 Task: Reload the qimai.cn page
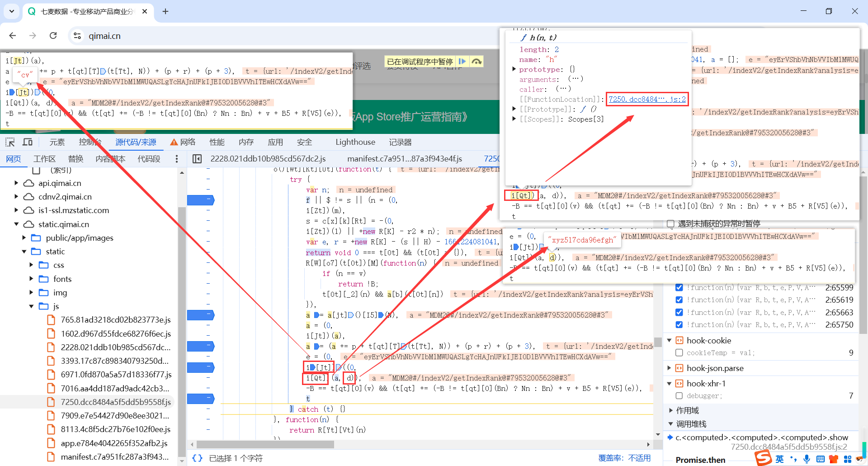click(x=53, y=36)
